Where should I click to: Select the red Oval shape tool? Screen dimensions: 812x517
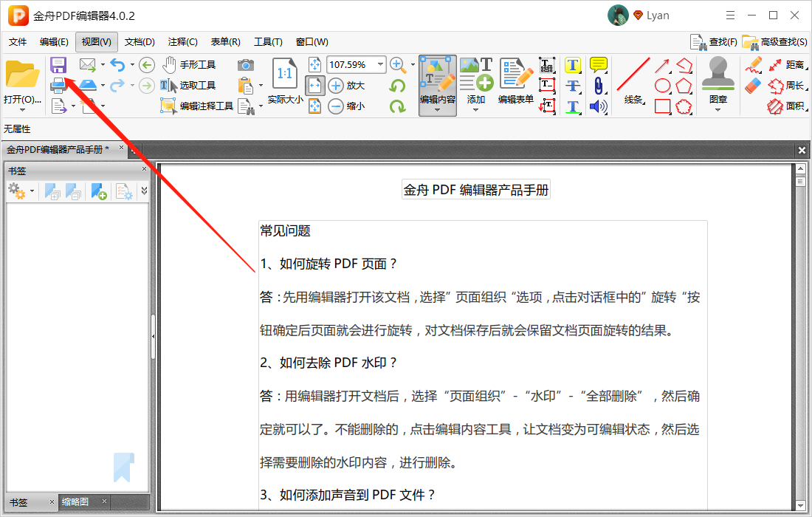click(662, 86)
